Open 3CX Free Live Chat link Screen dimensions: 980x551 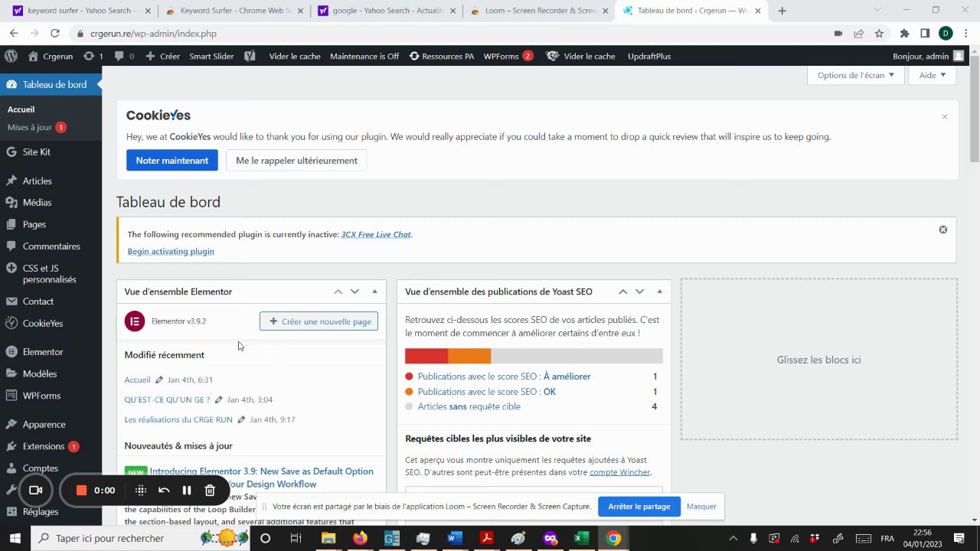(x=376, y=234)
